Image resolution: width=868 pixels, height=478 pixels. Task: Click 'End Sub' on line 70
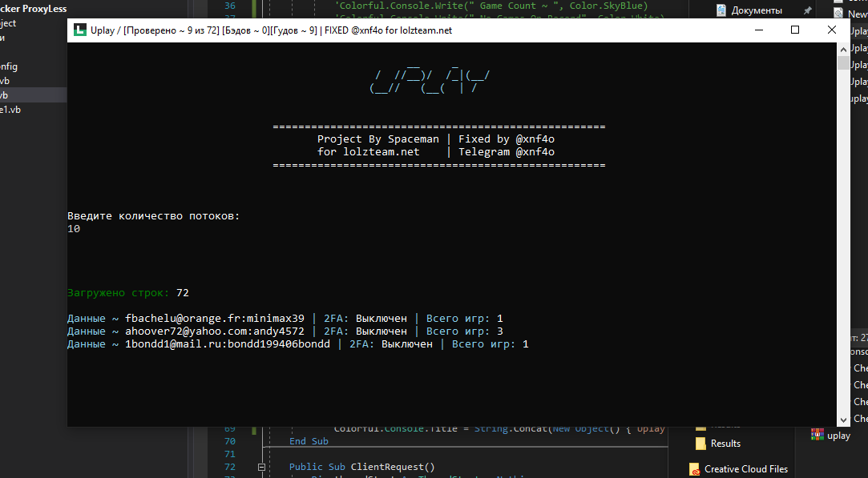[309, 441]
